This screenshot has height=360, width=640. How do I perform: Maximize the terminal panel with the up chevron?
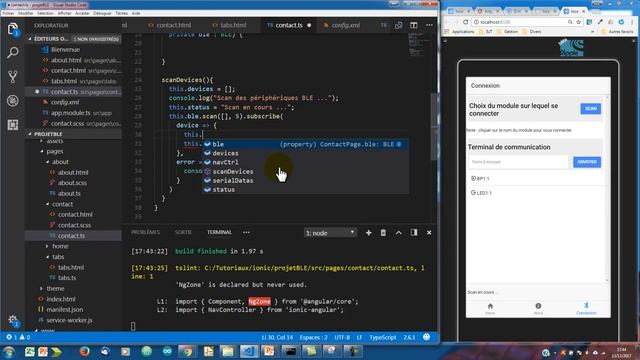pos(398,233)
